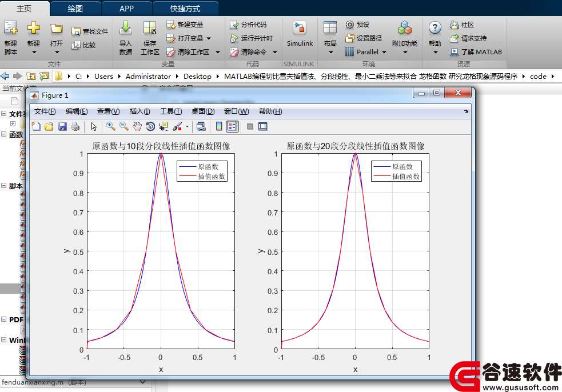The image size is (562, 392).
Task: Go back using the address bar back arrow
Action: coord(5,76)
